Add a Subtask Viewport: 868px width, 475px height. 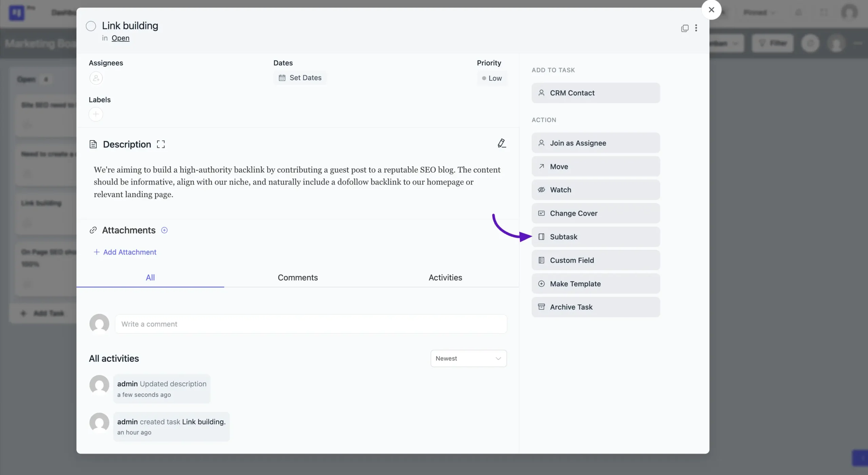pos(596,237)
